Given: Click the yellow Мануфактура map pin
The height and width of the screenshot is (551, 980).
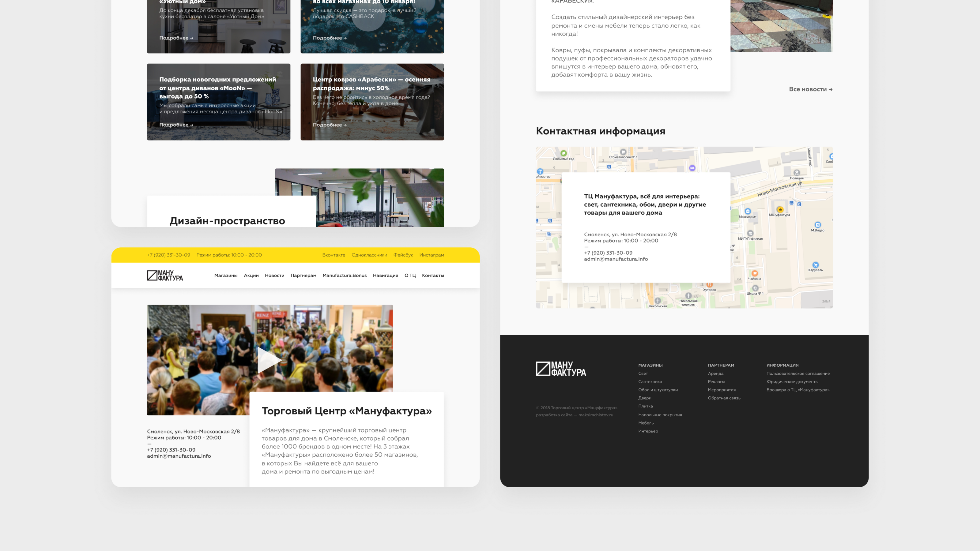Looking at the screenshot, I should [x=780, y=209].
